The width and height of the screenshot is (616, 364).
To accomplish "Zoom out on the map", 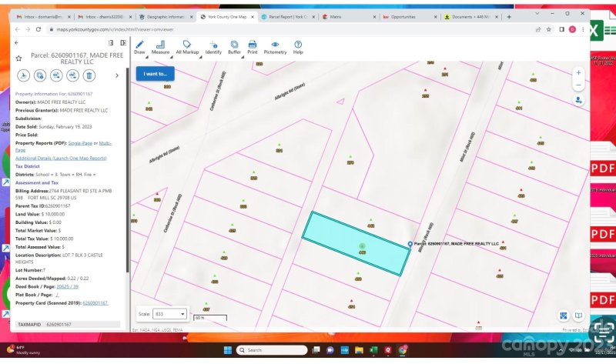I will tap(578, 85).
